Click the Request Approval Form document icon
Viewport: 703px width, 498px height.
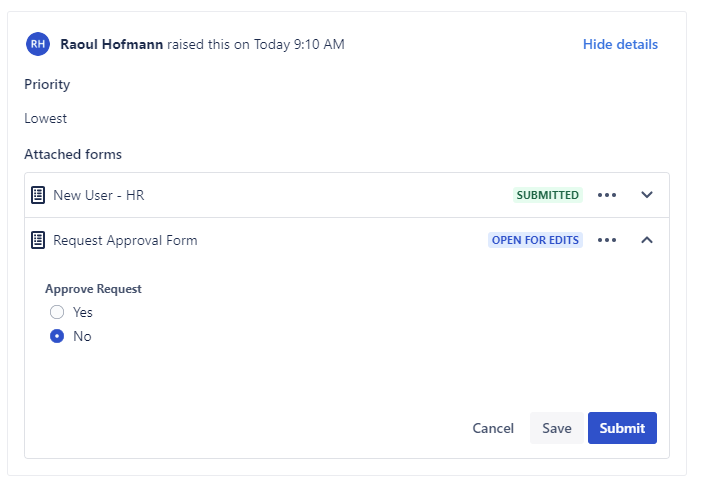click(x=38, y=240)
